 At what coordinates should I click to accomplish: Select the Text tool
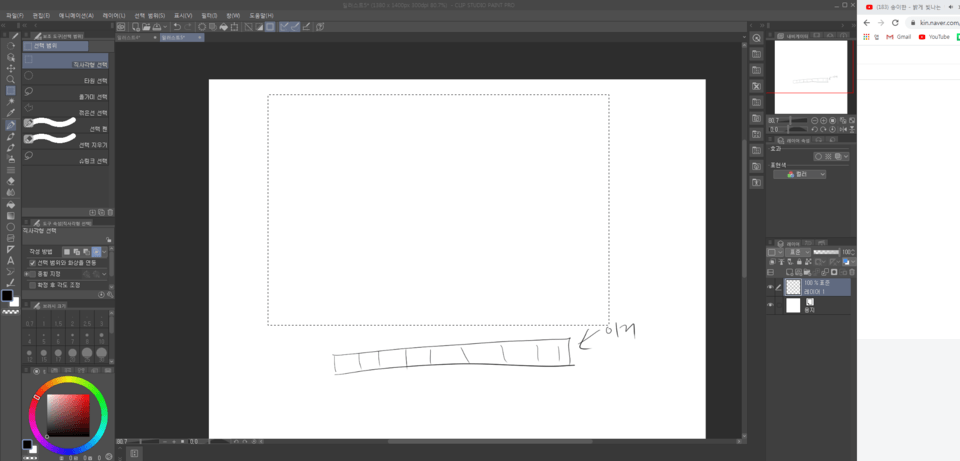10,261
